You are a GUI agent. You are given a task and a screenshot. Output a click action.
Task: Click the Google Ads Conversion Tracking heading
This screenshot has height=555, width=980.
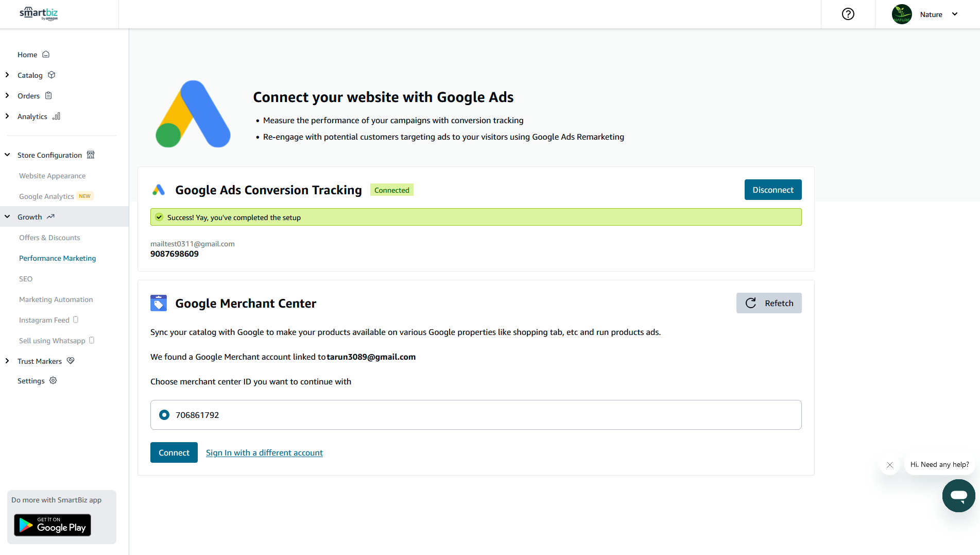tap(268, 190)
